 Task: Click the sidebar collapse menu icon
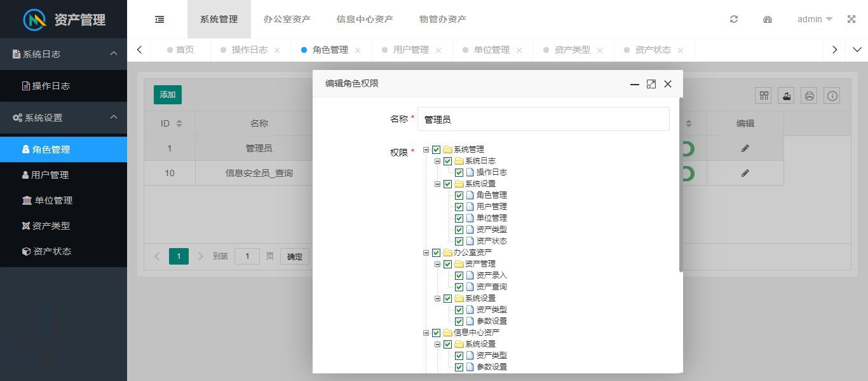coord(159,19)
